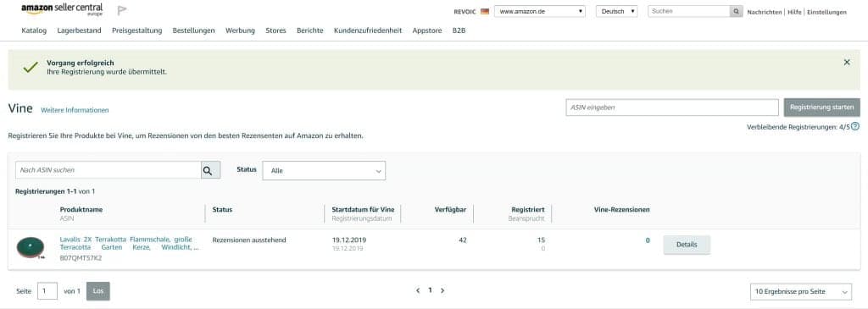Image resolution: width=868 pixels, height=309 pixels.
Task: Click the Nachrichten link
Action: [x=765, y=12]
